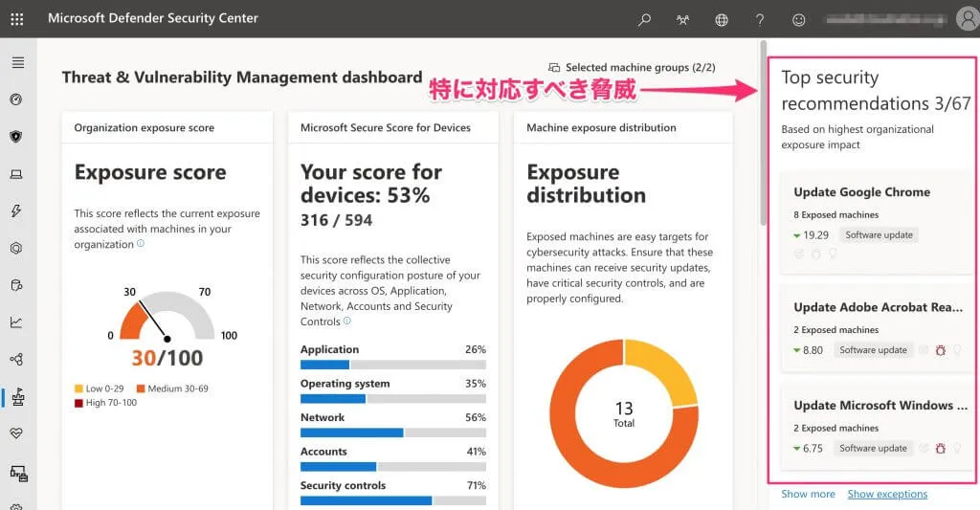Click the threat bug icon on Adobe Acrobat card
980x510 pixels.
point(940,350)
